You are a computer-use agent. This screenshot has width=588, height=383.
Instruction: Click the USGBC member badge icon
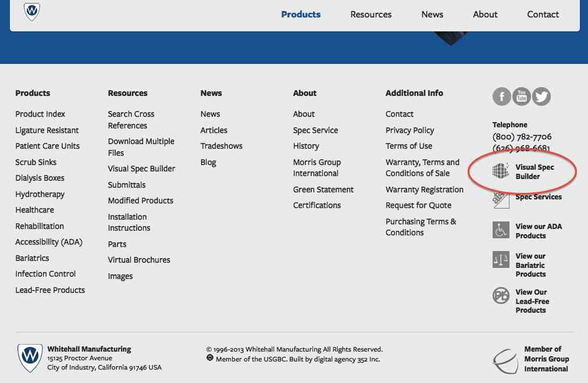point(210,358)
